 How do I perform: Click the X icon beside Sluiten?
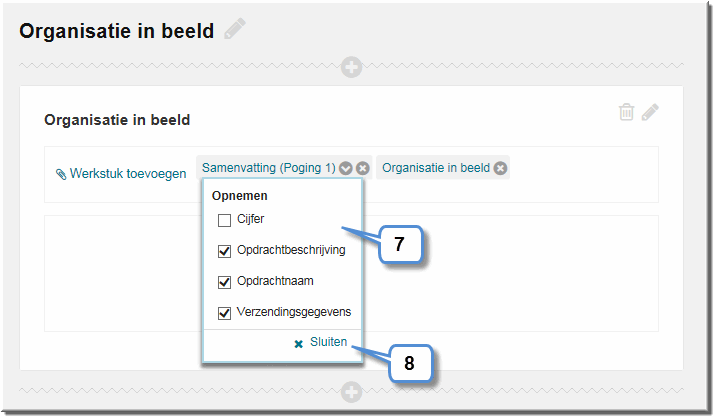point(299,344)
